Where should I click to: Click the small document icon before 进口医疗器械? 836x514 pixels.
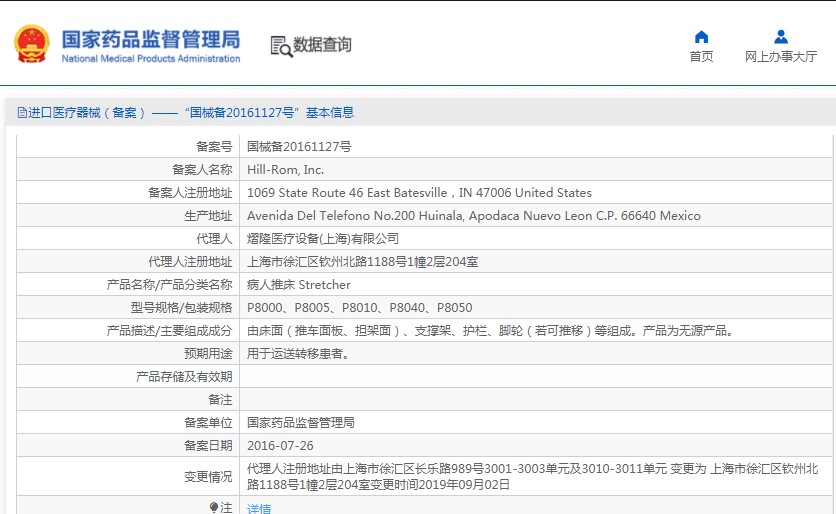click(x=22, y=113)
